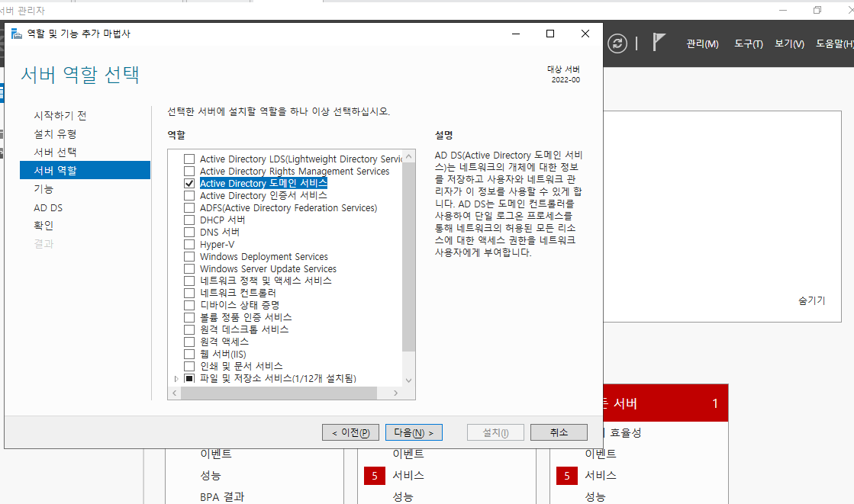Check Active Directory Rights Management Services

point(189,171)
